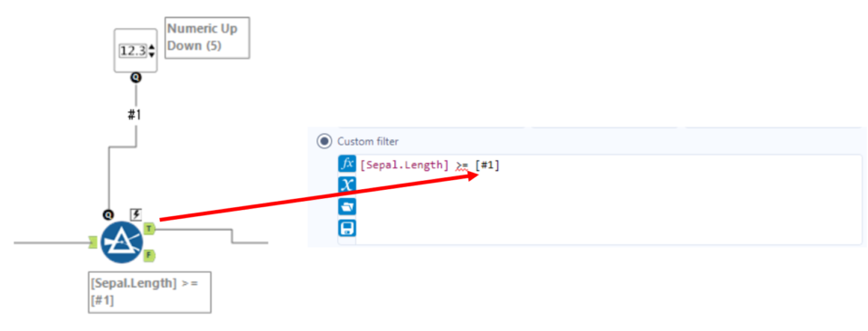Click the Filter annotation below the tool
Screen dimensions: 868x331
tap(149, 292)
